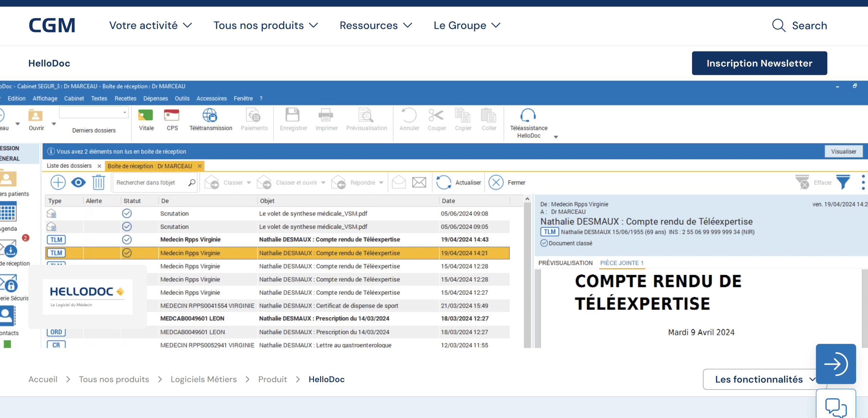This screenshot has height=418, width=868.
Task: Expand Ressources menu
Action: coord(376,25)
